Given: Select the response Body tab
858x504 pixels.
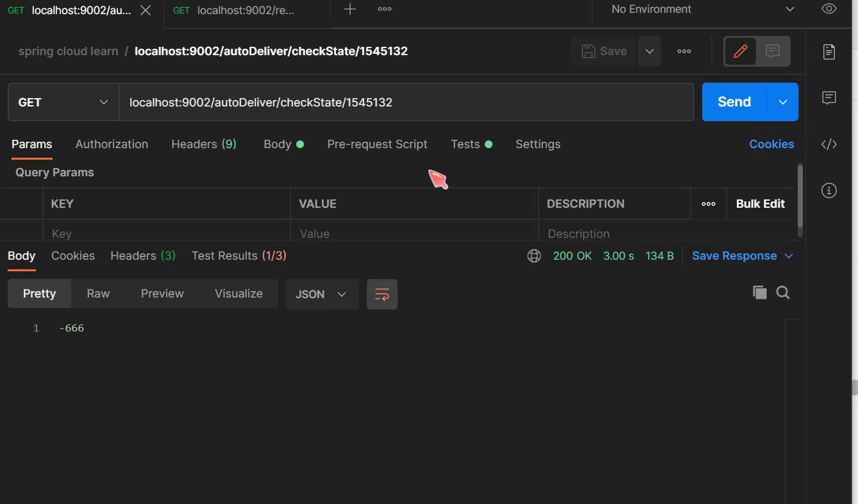Looking at the screenshot, I should point(21,256).
